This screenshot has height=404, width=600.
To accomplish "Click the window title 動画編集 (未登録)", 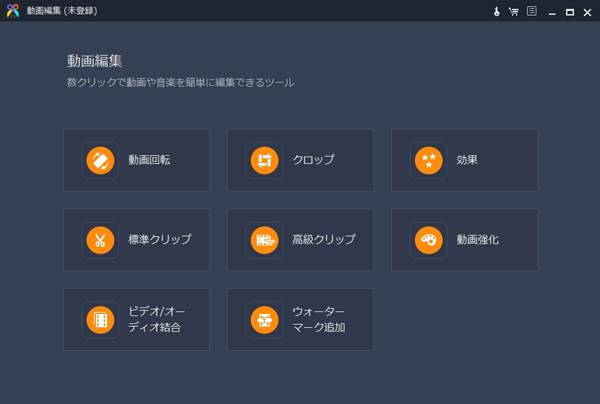I will click(x=62, y=11).
